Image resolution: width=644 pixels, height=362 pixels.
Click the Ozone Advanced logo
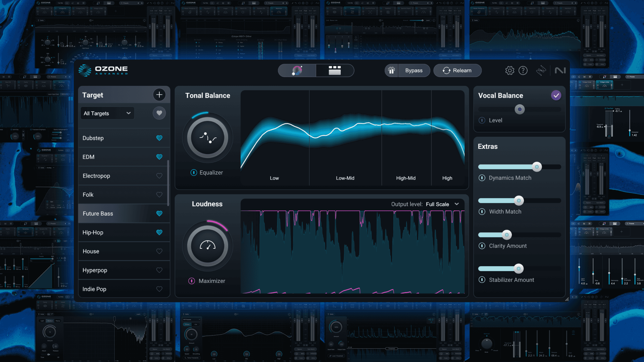pos(103,70)
